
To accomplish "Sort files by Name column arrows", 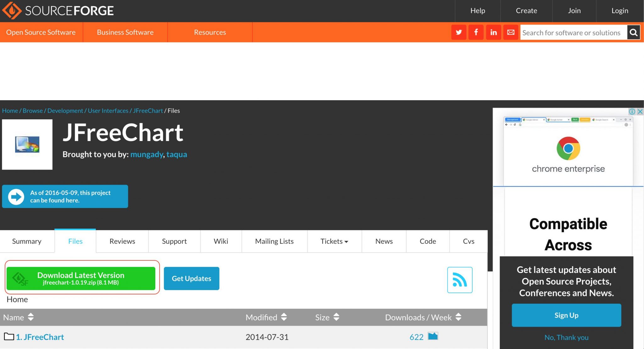I will (31, 317).
